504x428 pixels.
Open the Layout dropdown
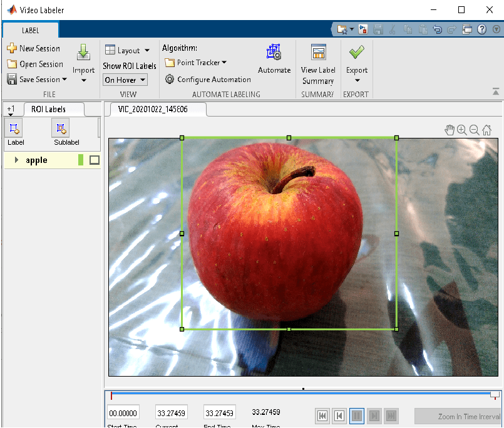[128, 50]
